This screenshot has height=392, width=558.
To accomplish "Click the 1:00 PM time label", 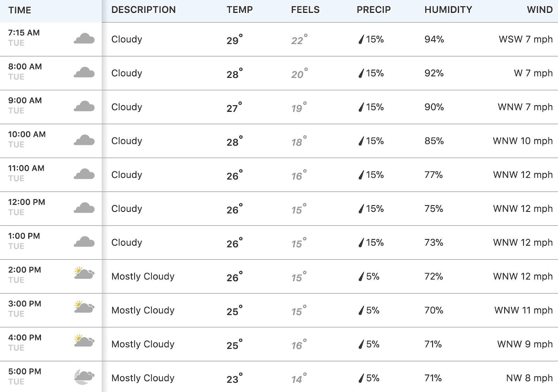I will click(24, 236).
